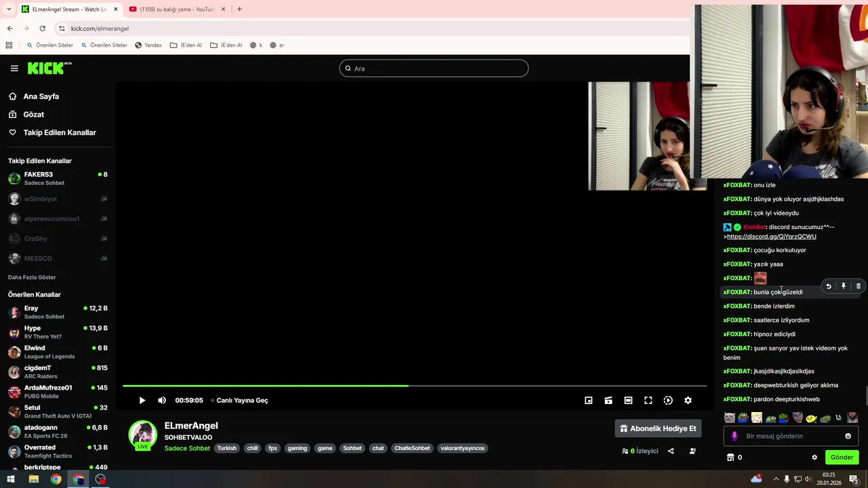Screen dimensions: 868x488
Task: Open Gözat in the sidebar
Action: [33, 115]
